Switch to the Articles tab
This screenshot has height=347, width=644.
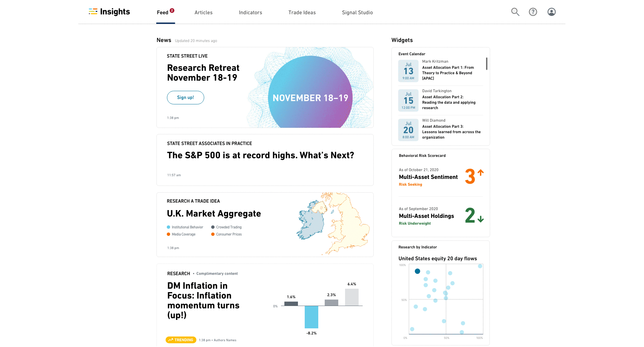click(x=203, y=13)
